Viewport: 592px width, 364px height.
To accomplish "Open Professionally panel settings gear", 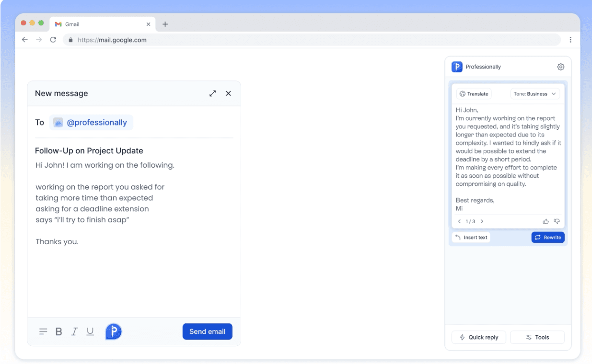I will [x=561, y=67].
